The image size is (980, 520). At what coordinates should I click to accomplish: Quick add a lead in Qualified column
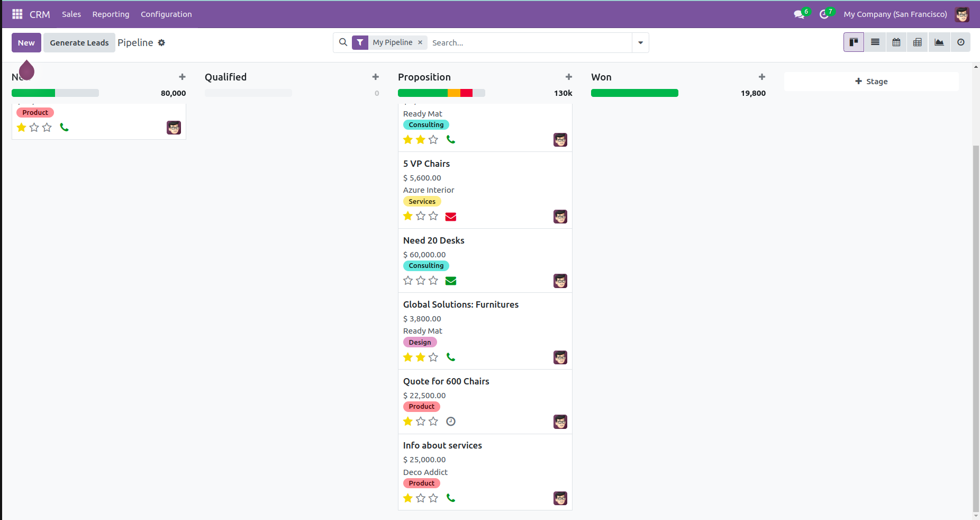click(x=376, y=77)
